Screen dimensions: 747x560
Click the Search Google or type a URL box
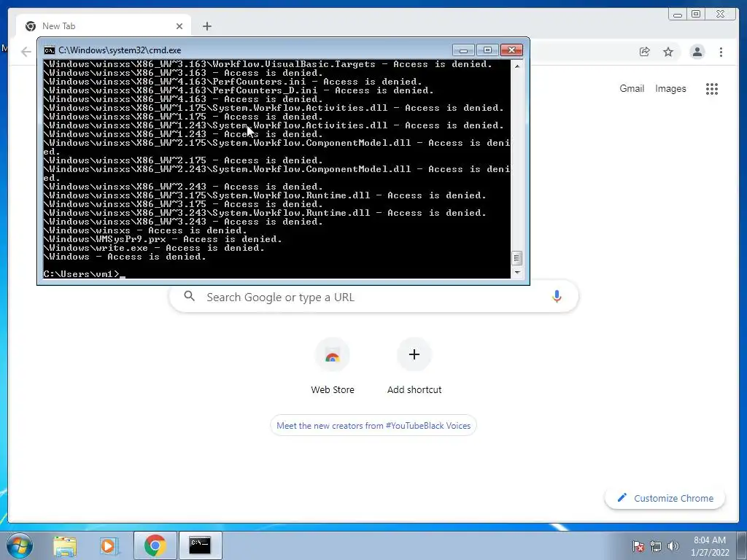(x=373, y=297)
